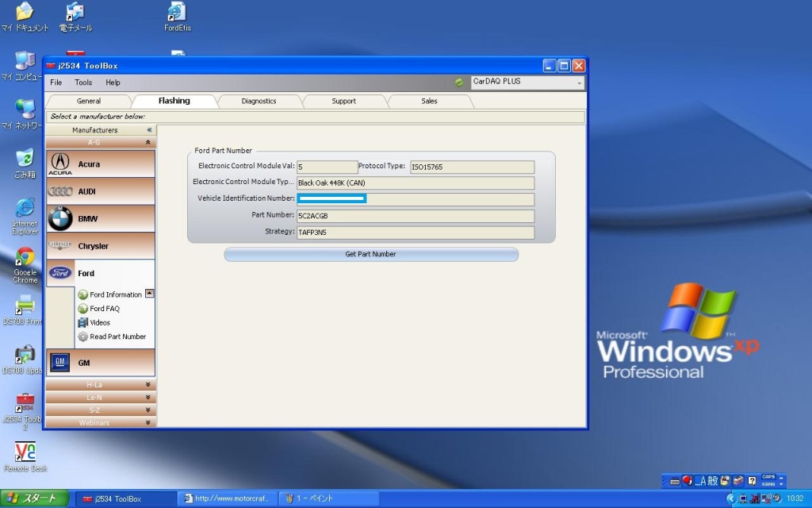Select the Acura manufacturer logo

pyautogui.click(x=60, y=164)
